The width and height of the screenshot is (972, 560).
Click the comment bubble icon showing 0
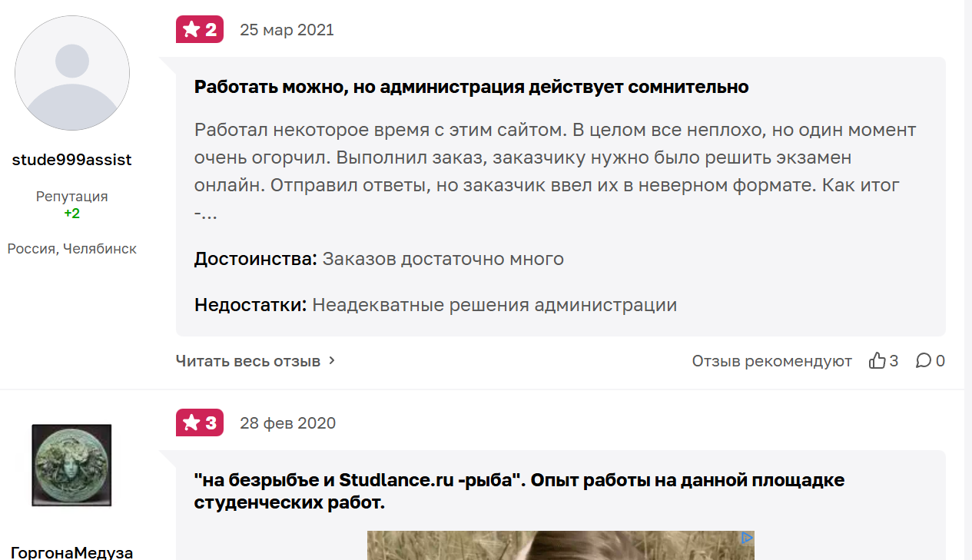[x=923, y=361]
